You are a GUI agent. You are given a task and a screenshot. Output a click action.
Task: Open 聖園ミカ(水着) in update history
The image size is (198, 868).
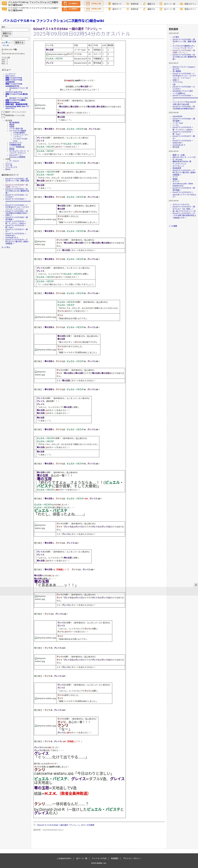(179, 155)
